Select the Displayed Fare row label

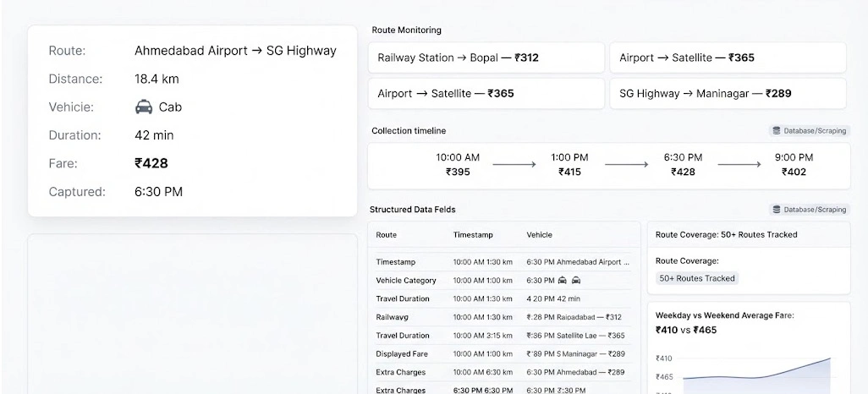[402, 353]
